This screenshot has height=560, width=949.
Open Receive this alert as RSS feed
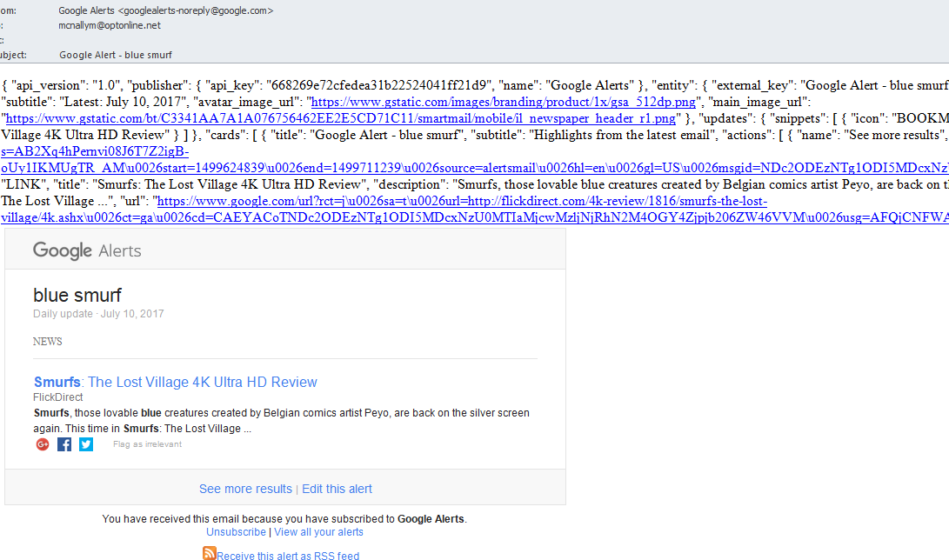(x=288, y=556)
